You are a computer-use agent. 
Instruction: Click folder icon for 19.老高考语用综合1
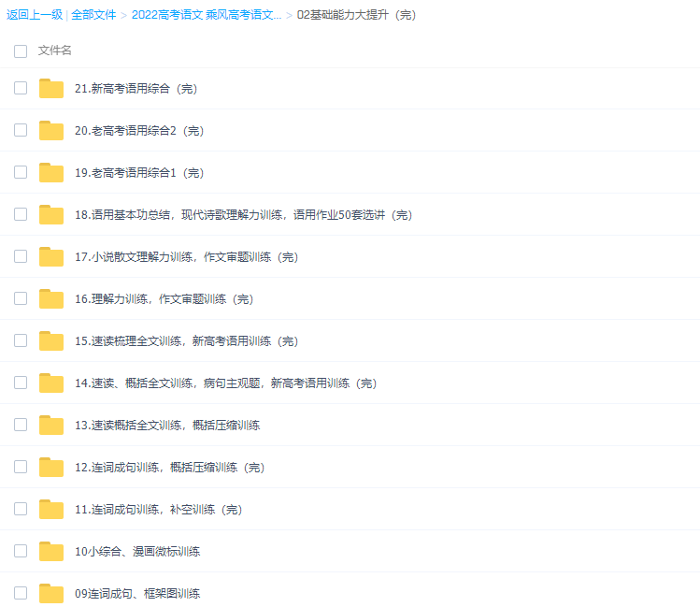point(51,173)
